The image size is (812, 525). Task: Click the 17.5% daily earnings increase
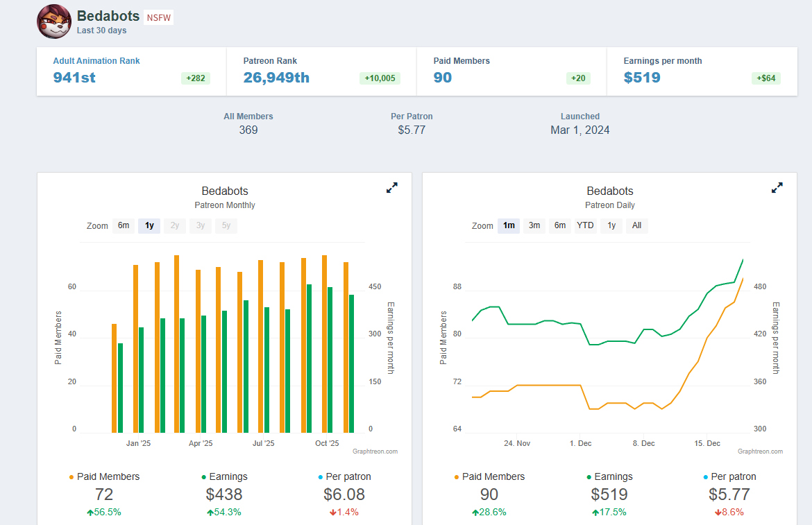(x=609, y=512)
